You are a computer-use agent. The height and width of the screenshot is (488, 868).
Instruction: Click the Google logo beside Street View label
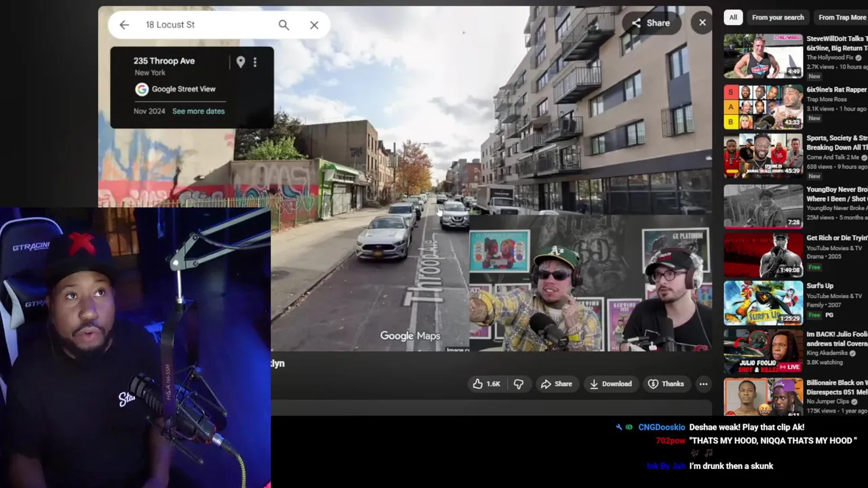click(x=142, y=89)
